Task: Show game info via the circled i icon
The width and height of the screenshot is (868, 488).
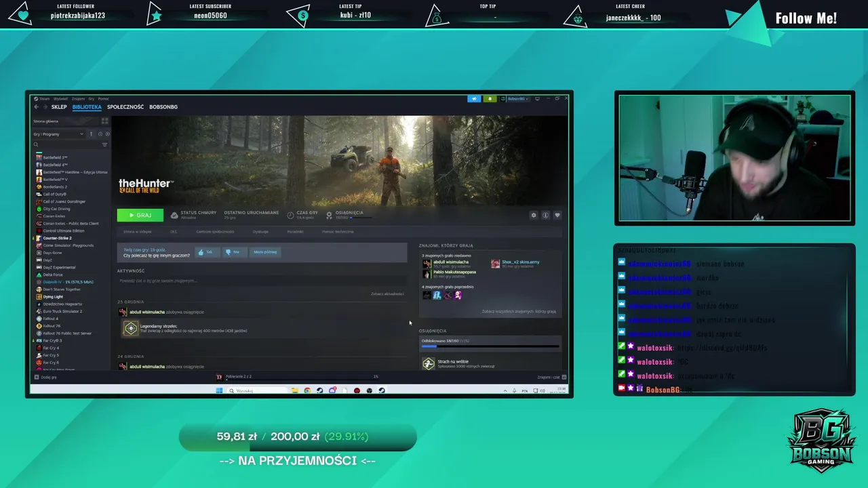Action: [x=545, y=216]
